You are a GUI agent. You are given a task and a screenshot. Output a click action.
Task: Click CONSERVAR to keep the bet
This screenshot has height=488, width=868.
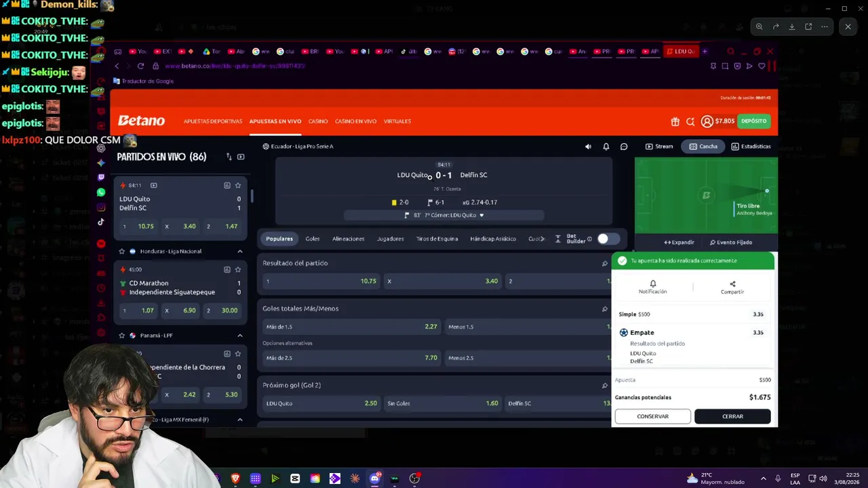click(652, 416)
